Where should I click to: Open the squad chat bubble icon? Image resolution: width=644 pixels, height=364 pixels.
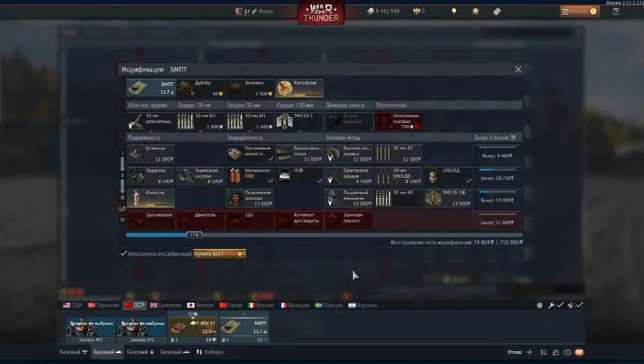pos(567,352)
